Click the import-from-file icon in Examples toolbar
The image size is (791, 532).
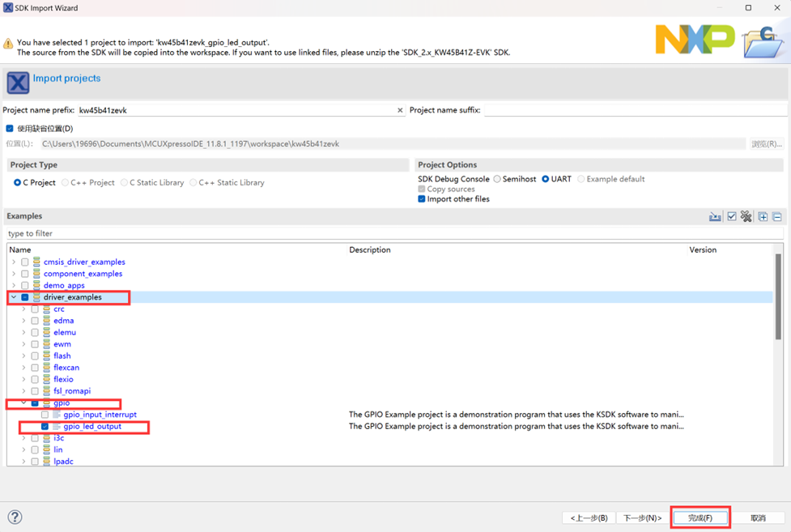pos(715,217)
